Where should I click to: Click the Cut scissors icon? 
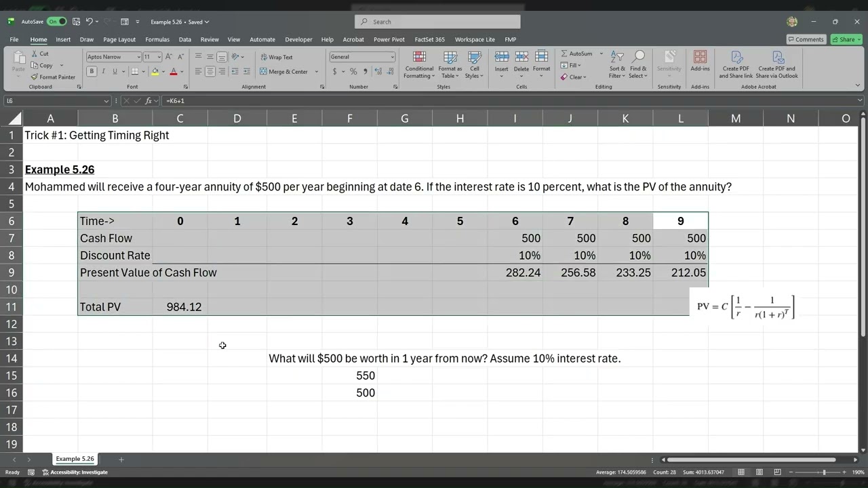tap(34, 54)
